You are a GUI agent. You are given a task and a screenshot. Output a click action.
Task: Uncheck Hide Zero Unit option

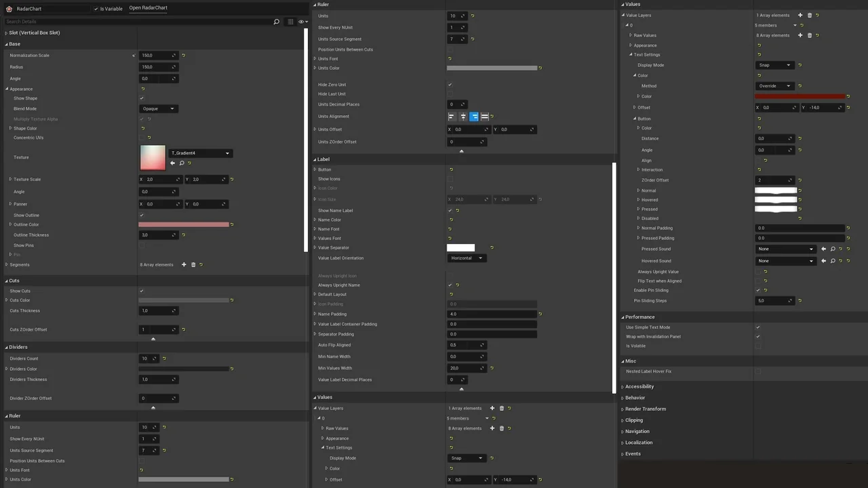pyautogui.click(x=450, y=85)
